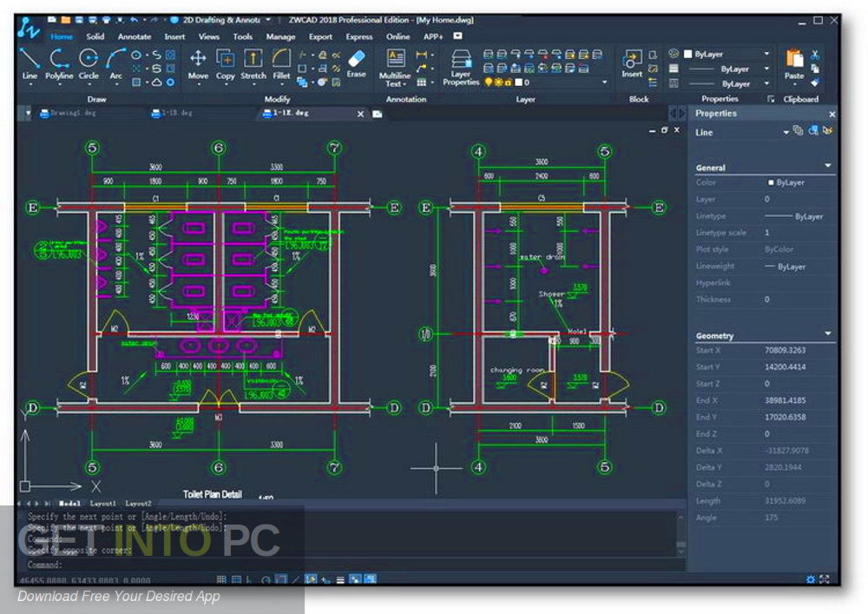Open Layer Properties manager
868x614 pixels.
(x=461, y=67)
